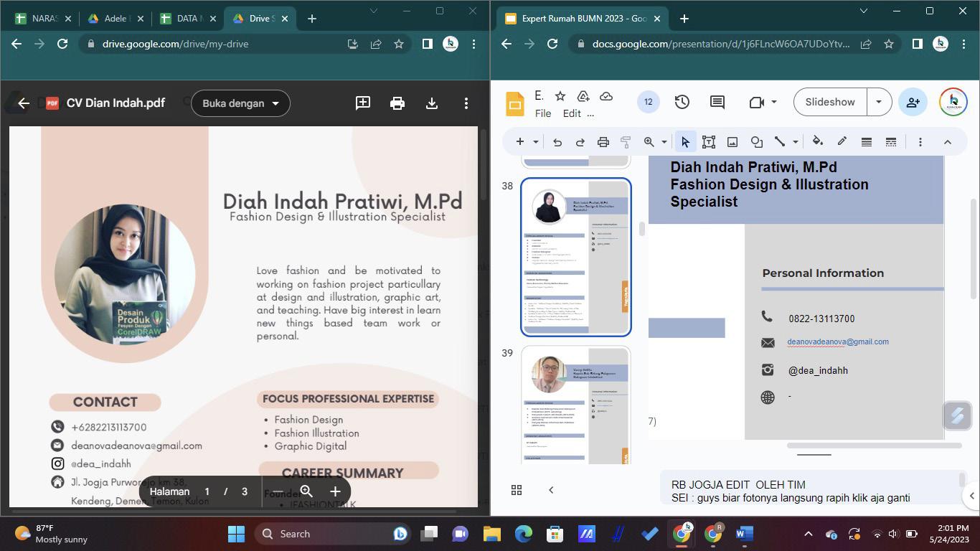Image resolution: width=980 pixels, height=551 pixels.
Task: Activate the paint format tool
Action: click(626, 142)
